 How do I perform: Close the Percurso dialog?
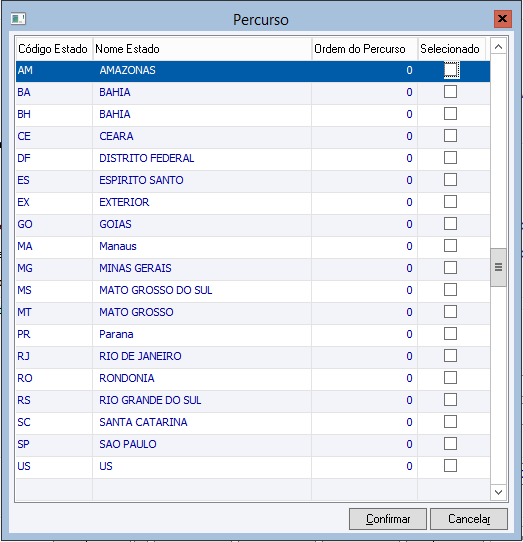[x=503, y=19]
